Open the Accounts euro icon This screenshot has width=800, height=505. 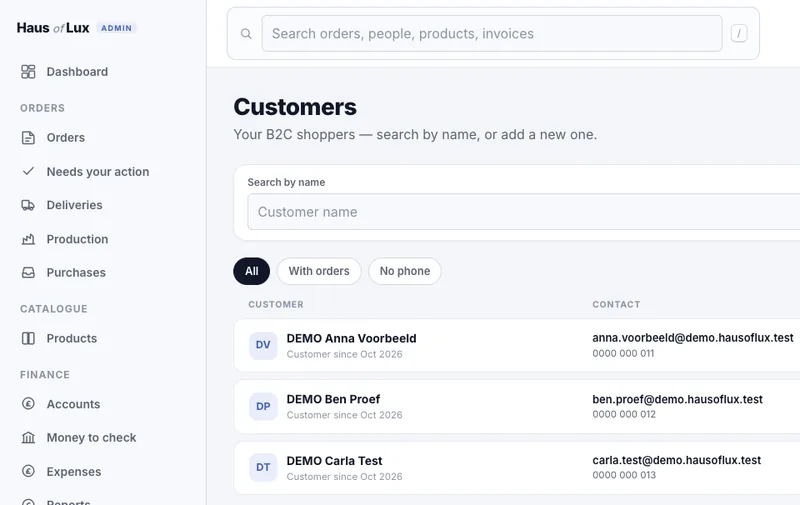[28, 404]
